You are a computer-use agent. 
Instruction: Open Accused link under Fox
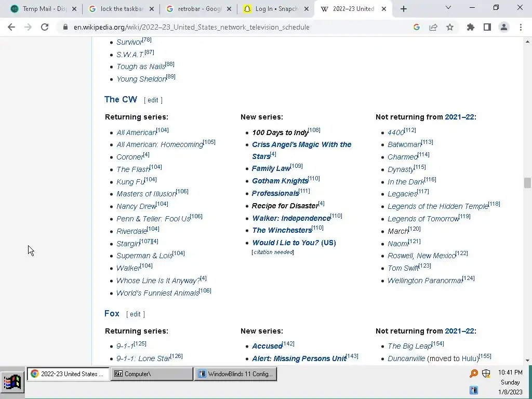point(267,345)
